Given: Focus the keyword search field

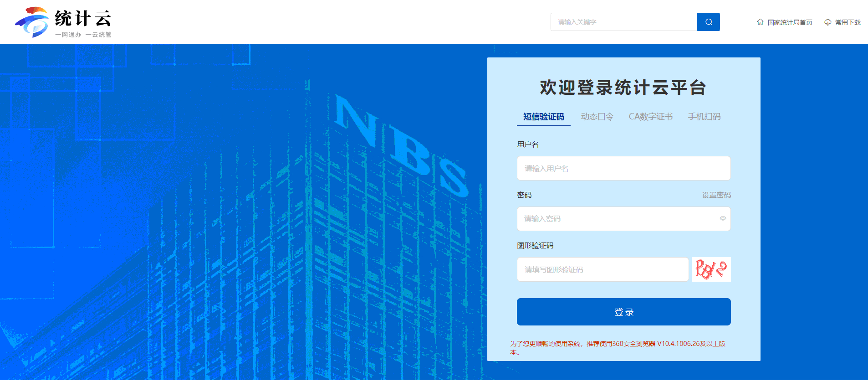Looking at the screenshot, I should (624, 22).
